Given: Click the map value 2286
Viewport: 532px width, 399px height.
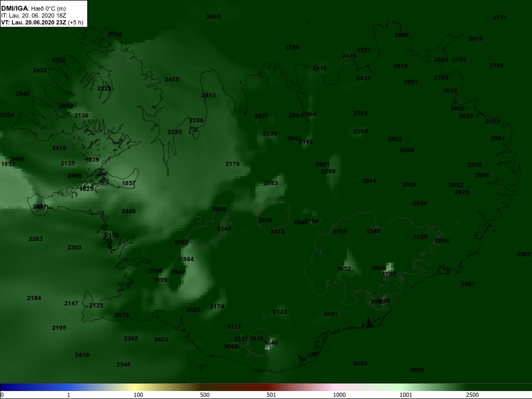Looking at the screenshot, I should coord(196,120).
